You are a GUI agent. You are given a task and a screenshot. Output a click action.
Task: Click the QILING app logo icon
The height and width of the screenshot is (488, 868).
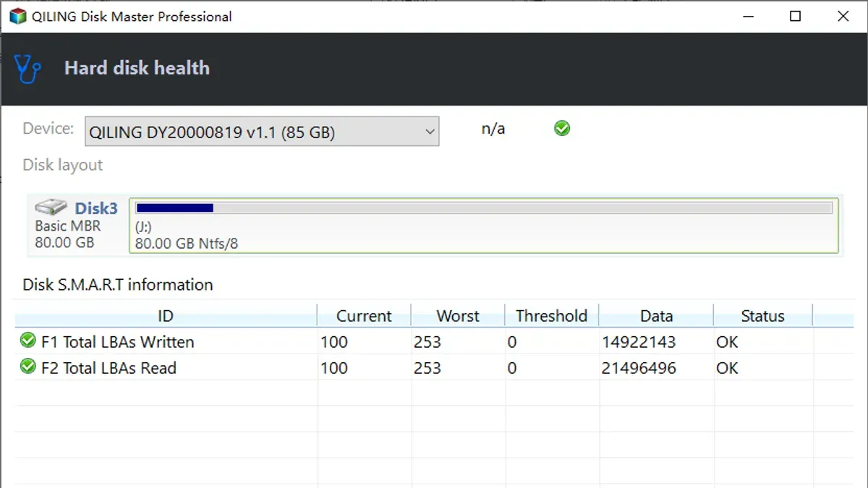tap(17, 17)
